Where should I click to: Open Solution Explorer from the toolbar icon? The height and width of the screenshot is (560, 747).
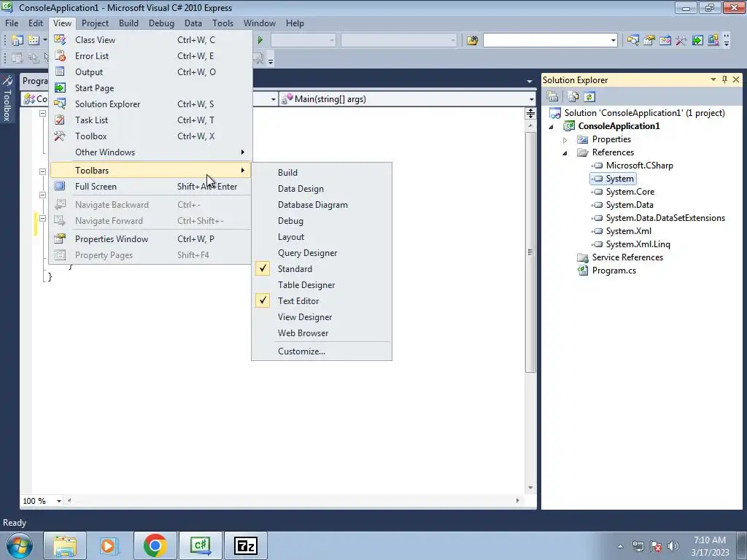pos(632,41)
